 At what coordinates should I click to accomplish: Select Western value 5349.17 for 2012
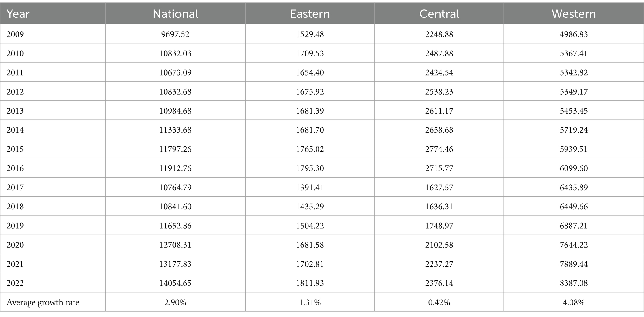pyautogui.click(x=574, y=92)
